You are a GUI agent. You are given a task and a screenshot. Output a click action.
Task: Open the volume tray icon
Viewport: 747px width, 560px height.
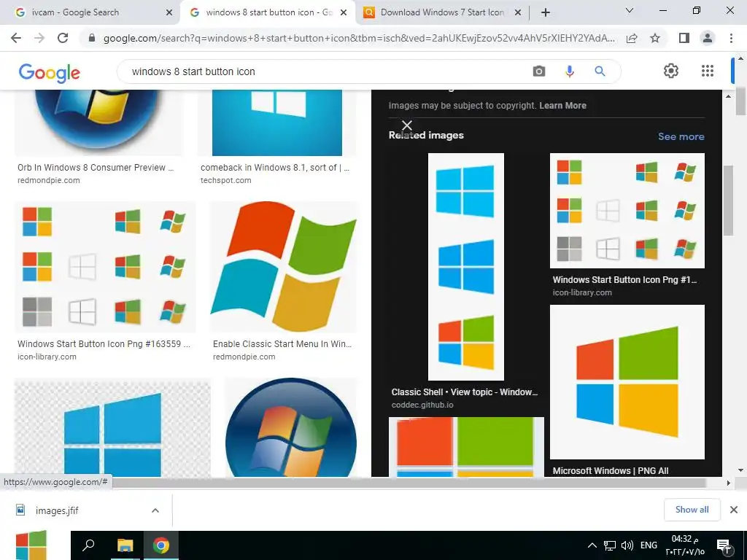(627, 545)
